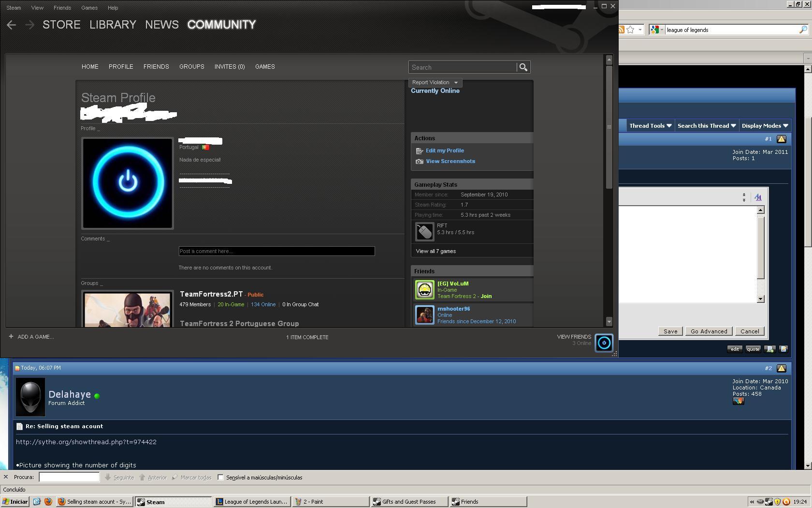
Task: Click the friends power avatar in Steam's bottom bar
Action: pos(604,343)
